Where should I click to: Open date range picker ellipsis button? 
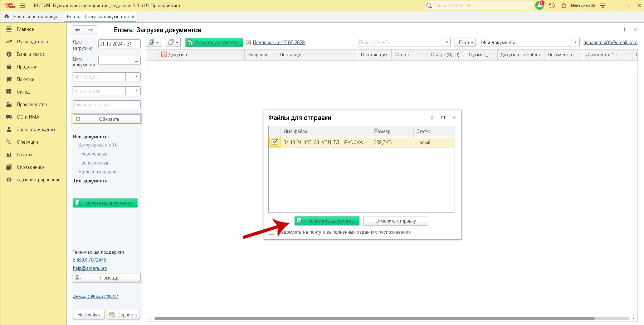137,44
